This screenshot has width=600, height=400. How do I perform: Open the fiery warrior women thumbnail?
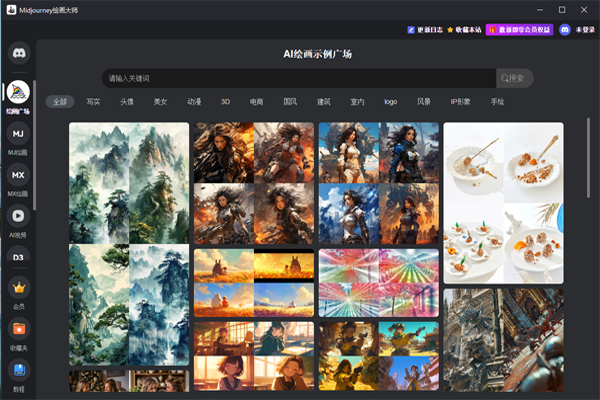254,183
